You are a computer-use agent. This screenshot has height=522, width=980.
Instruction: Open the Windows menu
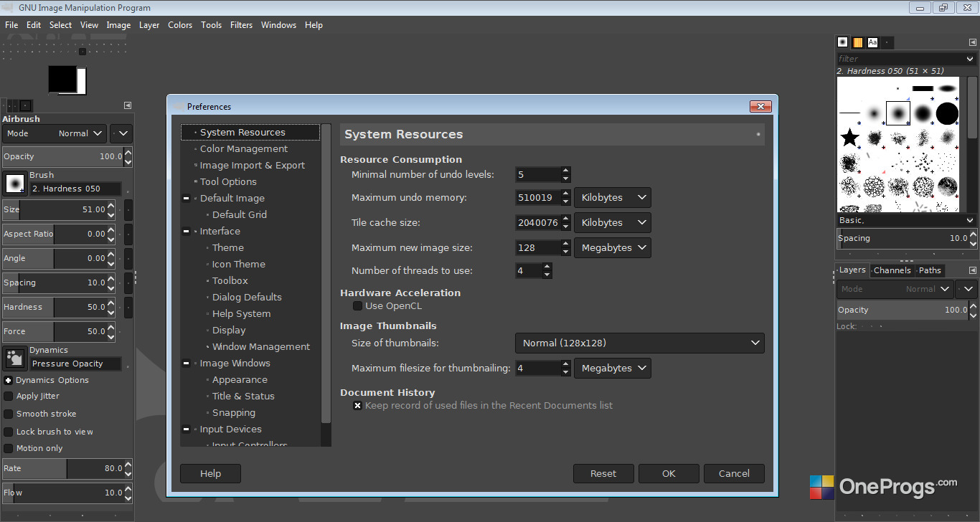pos(278,25)
